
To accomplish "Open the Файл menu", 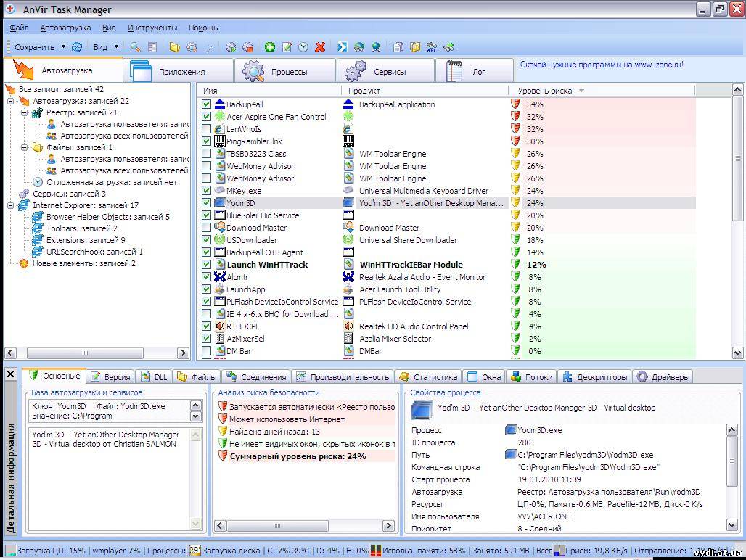I will (x=19, y=28).
